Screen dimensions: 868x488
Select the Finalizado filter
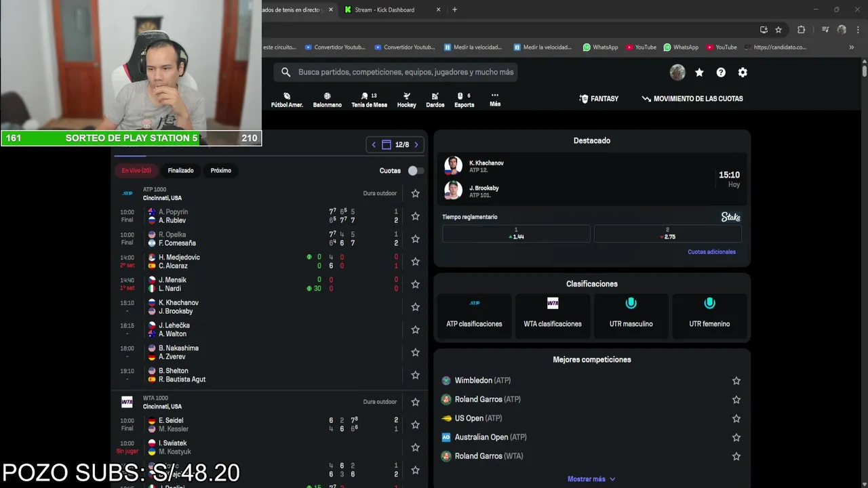180,170
